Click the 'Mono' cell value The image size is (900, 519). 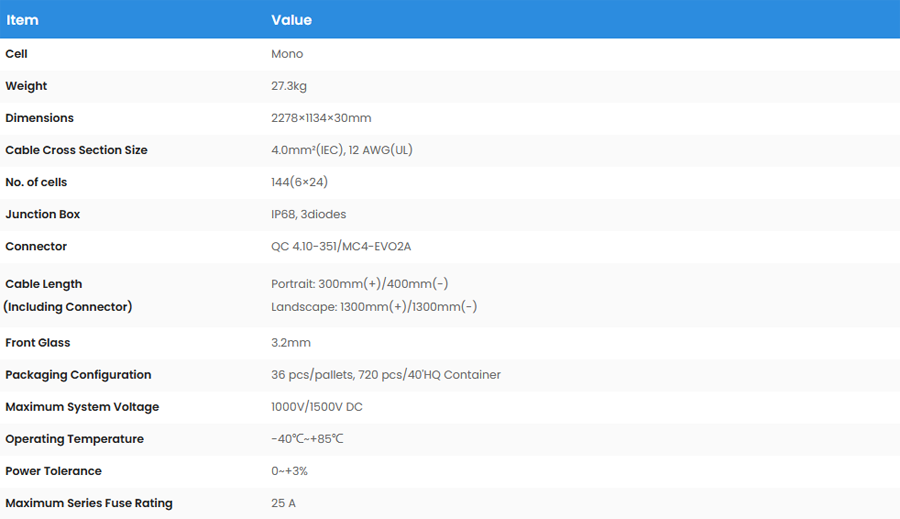click(x=287, y=54)
